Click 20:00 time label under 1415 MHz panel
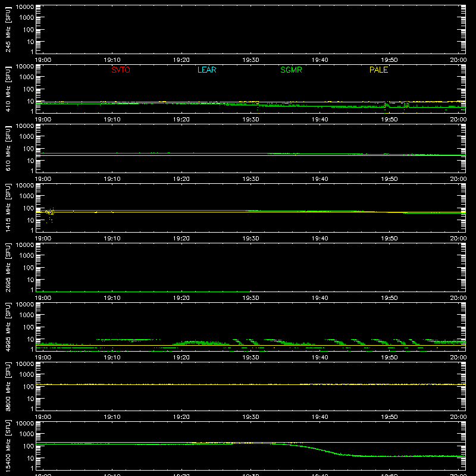476x476 pixels. point(458,239)
